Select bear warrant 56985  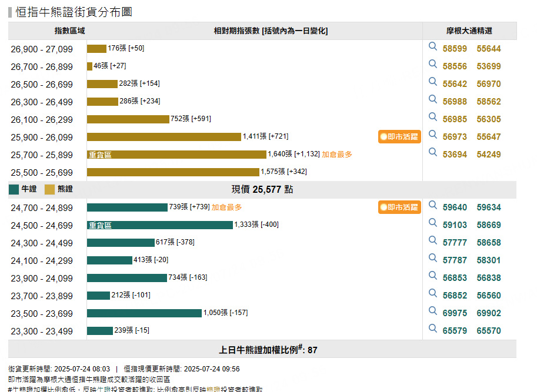[455, 119]
